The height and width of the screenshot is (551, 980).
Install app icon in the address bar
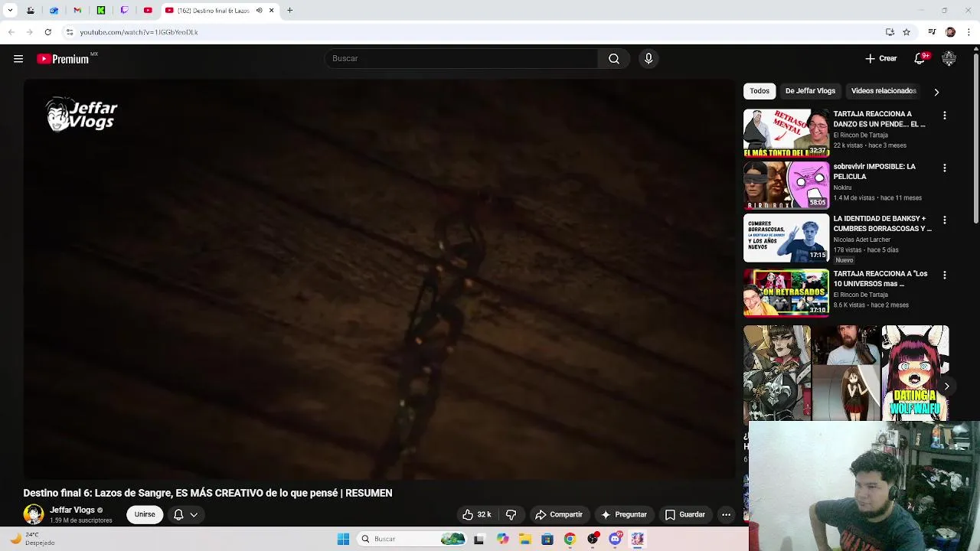(890, 32)
